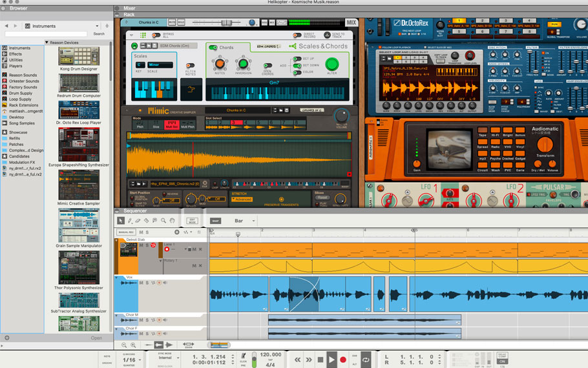Toggle the Bypass All switch
Screen dimensions: 588x368
click(x=156, y=35)
